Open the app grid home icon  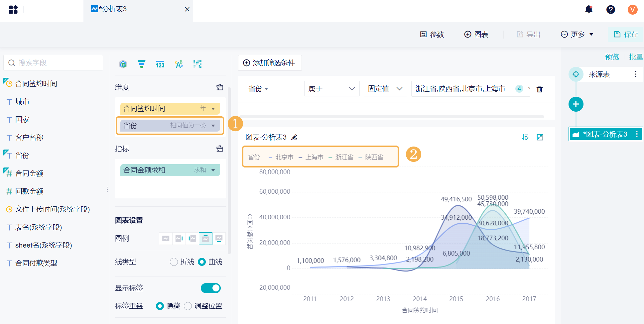coord(13,10)
